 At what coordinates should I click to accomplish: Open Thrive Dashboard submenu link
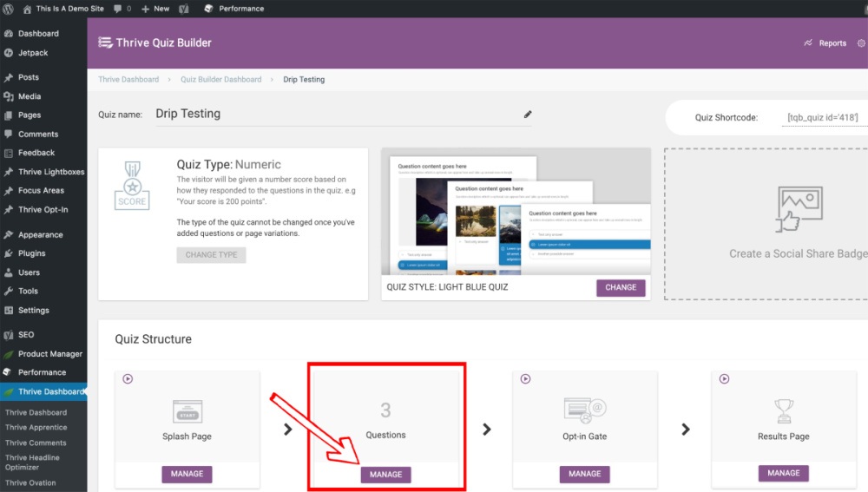[x=36, y=413]
